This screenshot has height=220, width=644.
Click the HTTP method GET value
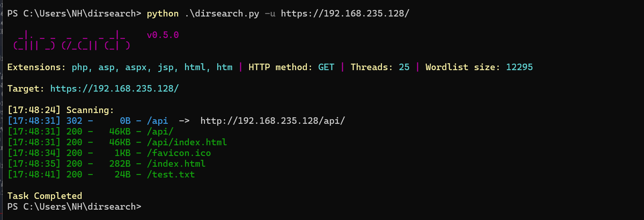click(x=326, y=67)
